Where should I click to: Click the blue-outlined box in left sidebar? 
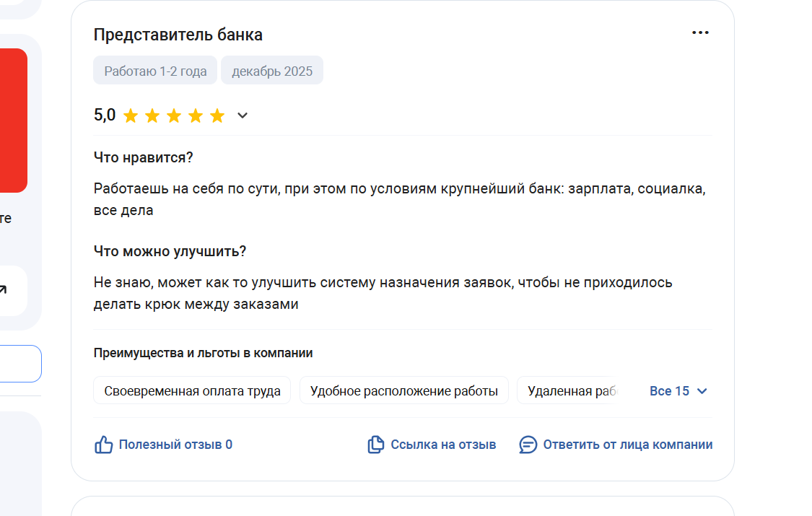pos(20,364)
